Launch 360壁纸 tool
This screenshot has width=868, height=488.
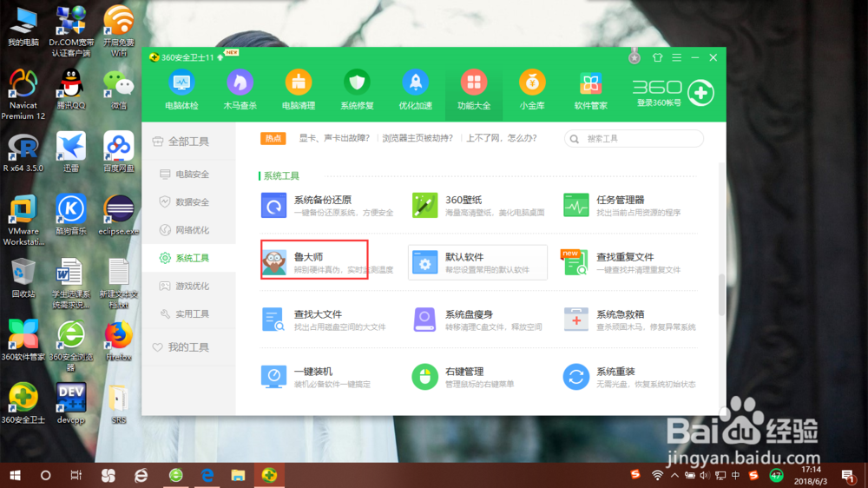tap(478, 206)
